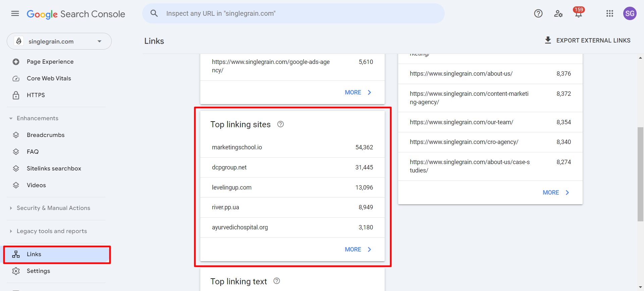Click the Google Search Console logo
The image size is (644, 291).
coord(76,14)
